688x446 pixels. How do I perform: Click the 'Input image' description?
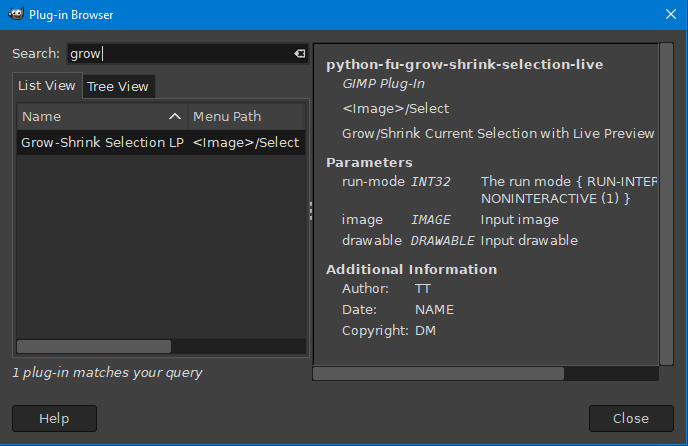coord(520,219)
